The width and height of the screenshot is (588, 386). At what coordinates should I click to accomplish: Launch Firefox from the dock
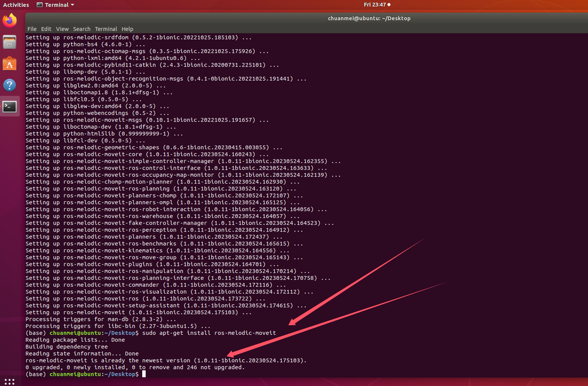coord(10,20)
